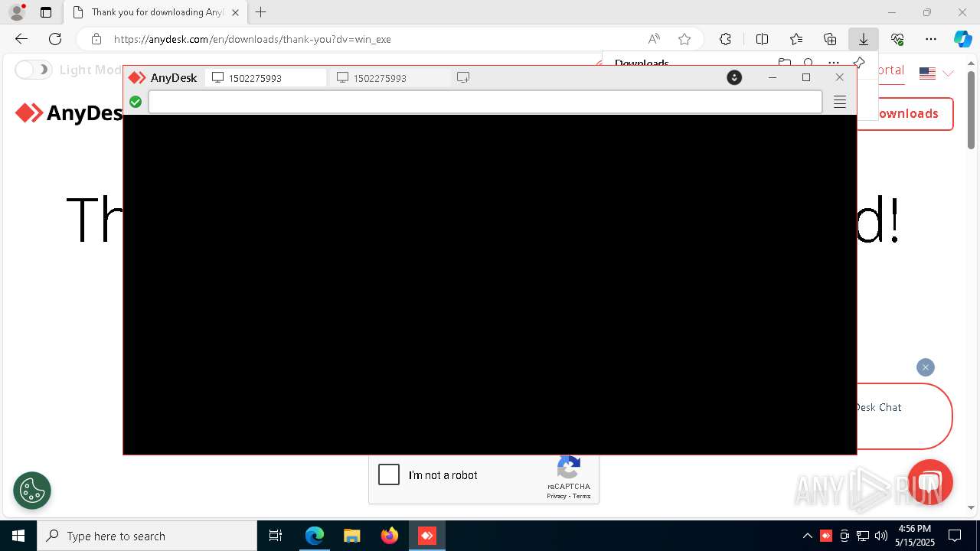980x551 pixels.
Task: Open cookie preferences icon
Action: click(x=32, y=491)
